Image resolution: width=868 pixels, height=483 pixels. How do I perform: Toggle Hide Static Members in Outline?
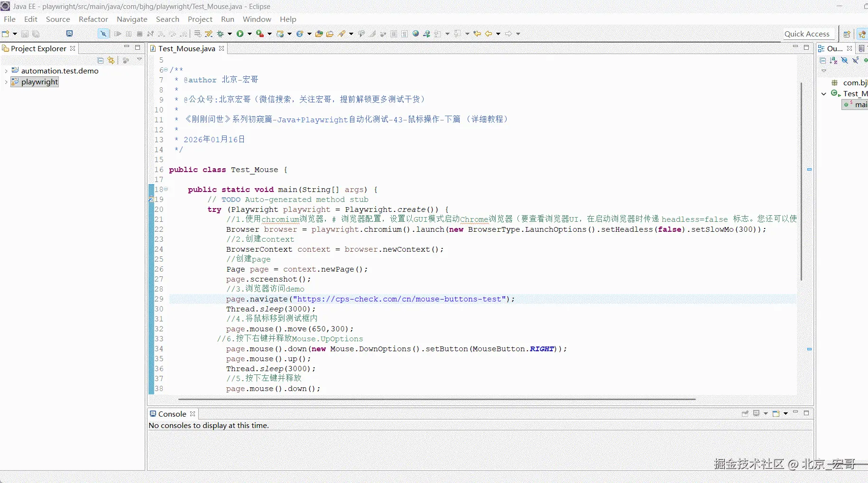coord(856,60)
